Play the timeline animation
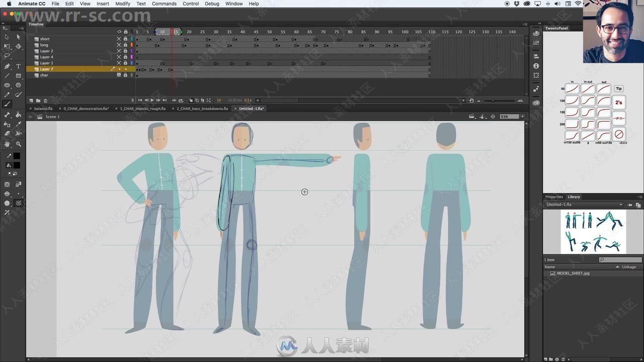Image resolution: width=644 pixels, height=362 pixels. click(x=152, y=101)
